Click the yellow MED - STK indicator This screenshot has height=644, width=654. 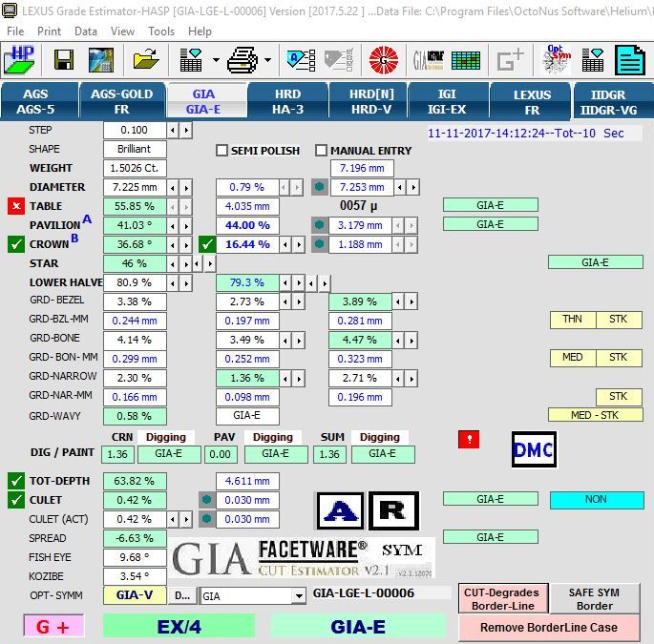point(595,415)
